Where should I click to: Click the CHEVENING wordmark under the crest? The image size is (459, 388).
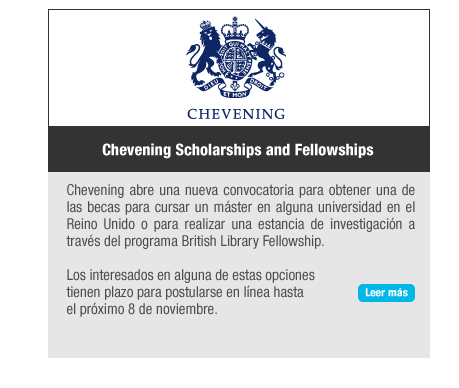[236, 114]
